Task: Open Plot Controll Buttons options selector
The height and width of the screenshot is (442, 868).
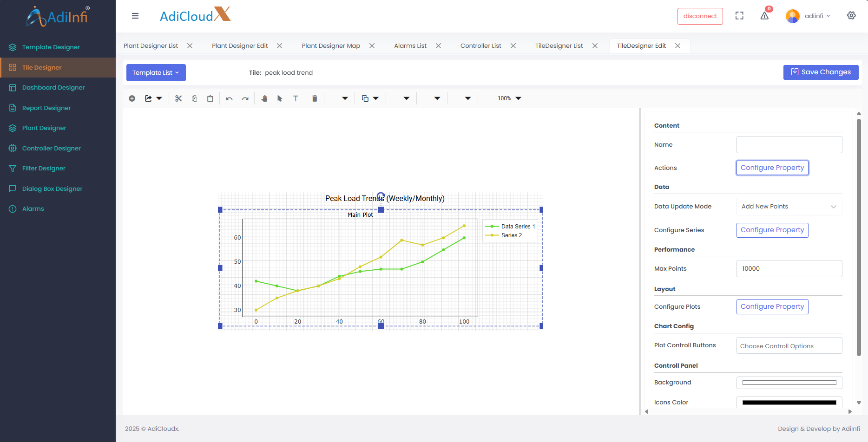Action: click(789, 345)
